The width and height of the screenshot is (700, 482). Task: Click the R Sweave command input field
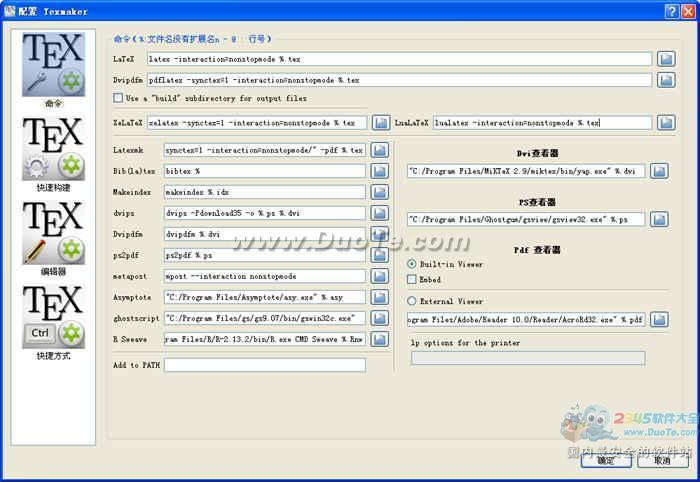(x=265, y=339)
